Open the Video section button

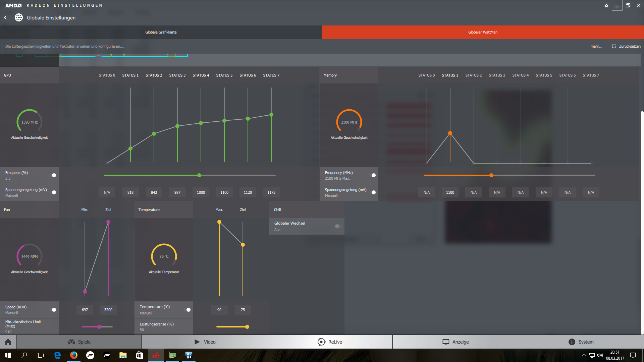click(x=205, y=342)
